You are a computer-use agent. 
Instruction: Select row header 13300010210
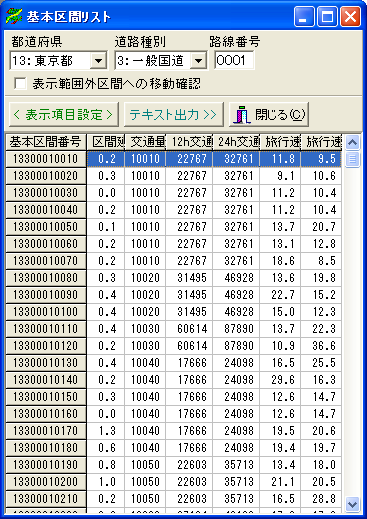pyautogui.click(x=46, y=499)
